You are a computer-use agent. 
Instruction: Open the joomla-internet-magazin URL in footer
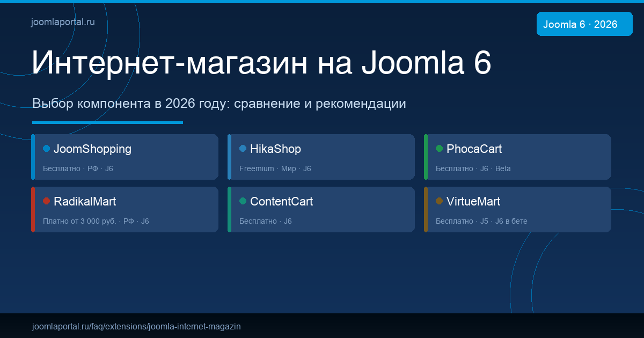click(x=136, y=326)
